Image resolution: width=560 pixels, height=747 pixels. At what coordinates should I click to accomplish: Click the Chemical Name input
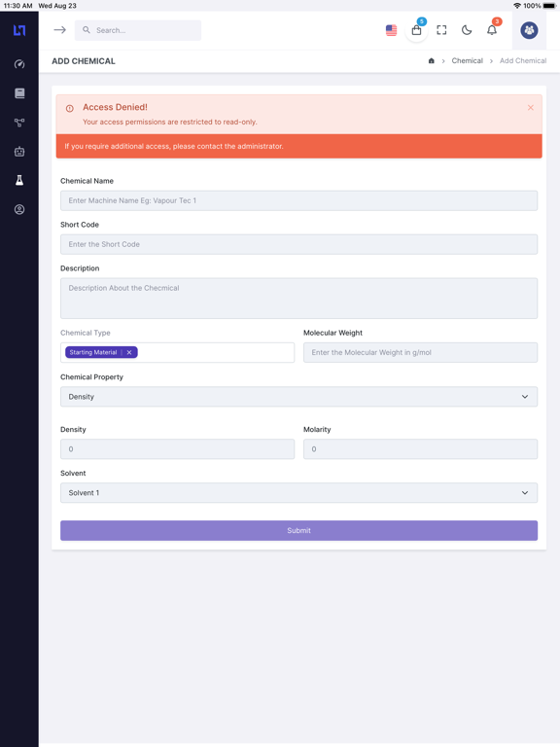coord(299,200)
